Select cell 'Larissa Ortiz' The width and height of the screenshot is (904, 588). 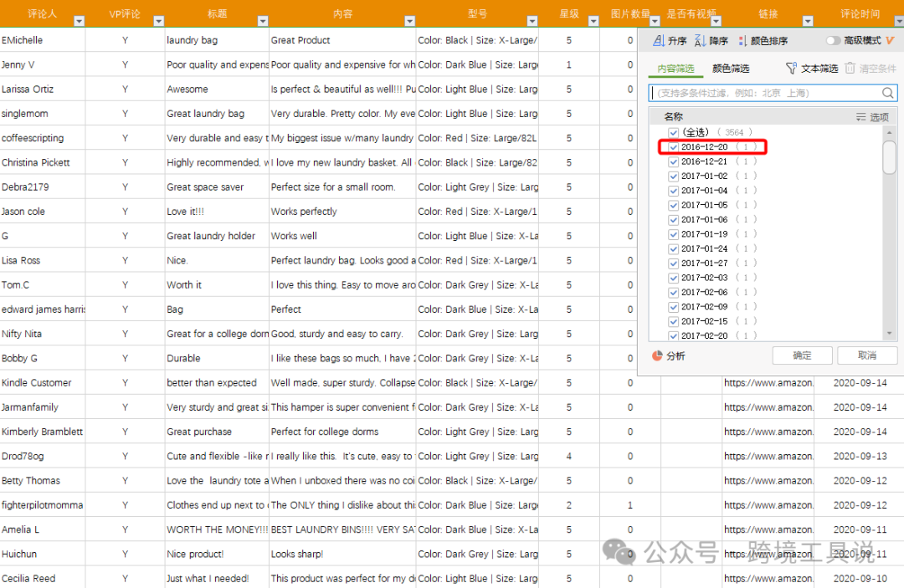tap(43, 89)
